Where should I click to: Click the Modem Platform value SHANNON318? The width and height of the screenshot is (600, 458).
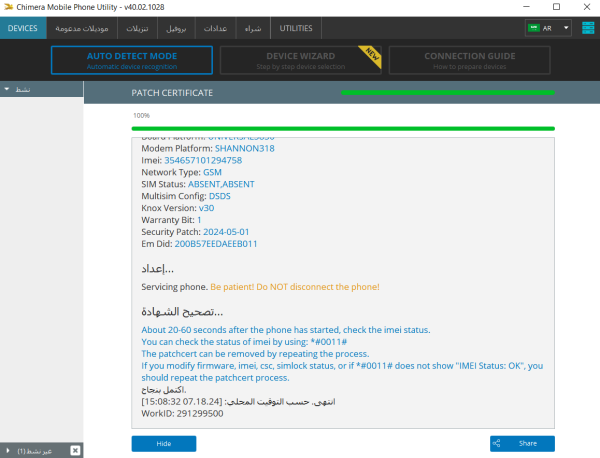pos(245,148)
